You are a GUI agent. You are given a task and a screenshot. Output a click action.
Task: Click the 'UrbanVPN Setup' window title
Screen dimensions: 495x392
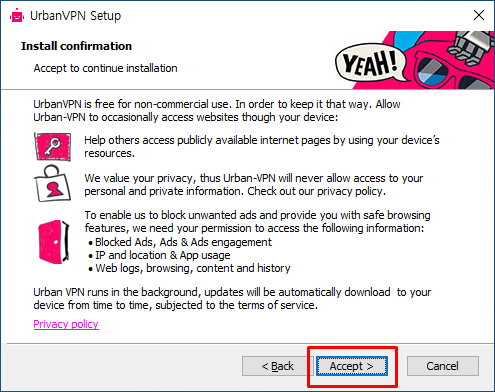coord(75,16)
